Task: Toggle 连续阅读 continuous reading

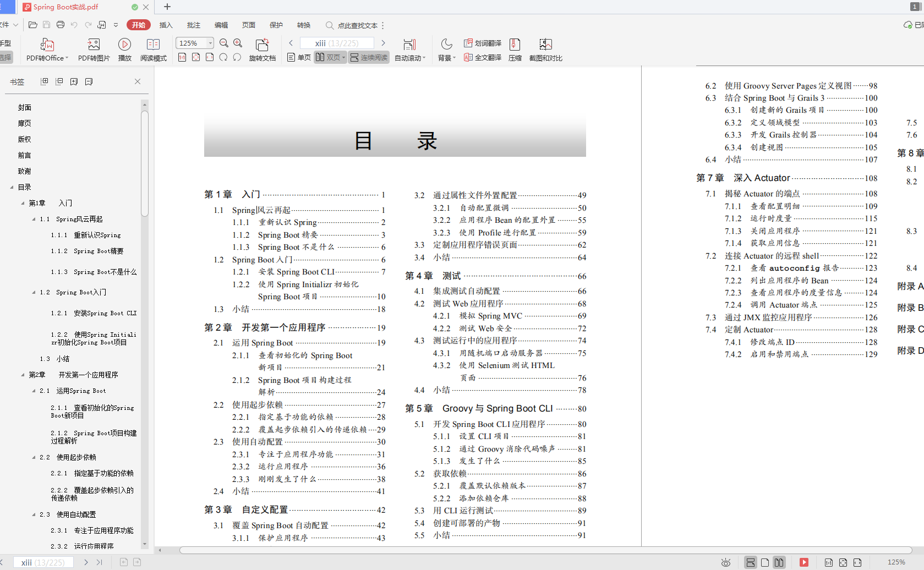Action: (x=369, y=57)
